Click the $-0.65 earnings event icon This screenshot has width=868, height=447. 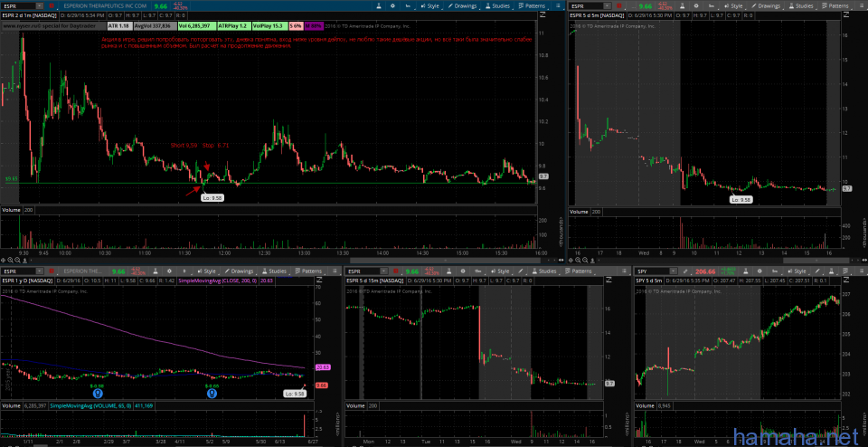[212, 393]
